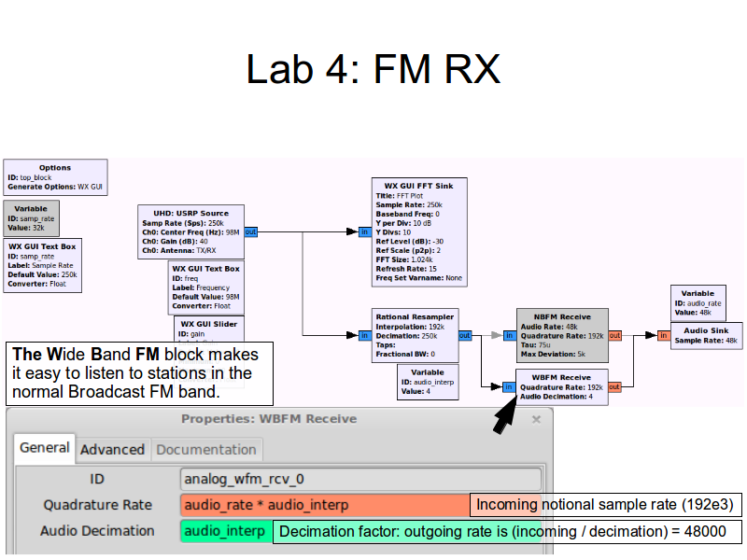The image size is (747, 560).
Task: Switch to the Advanced tab
Action: [x=112, y=449]
